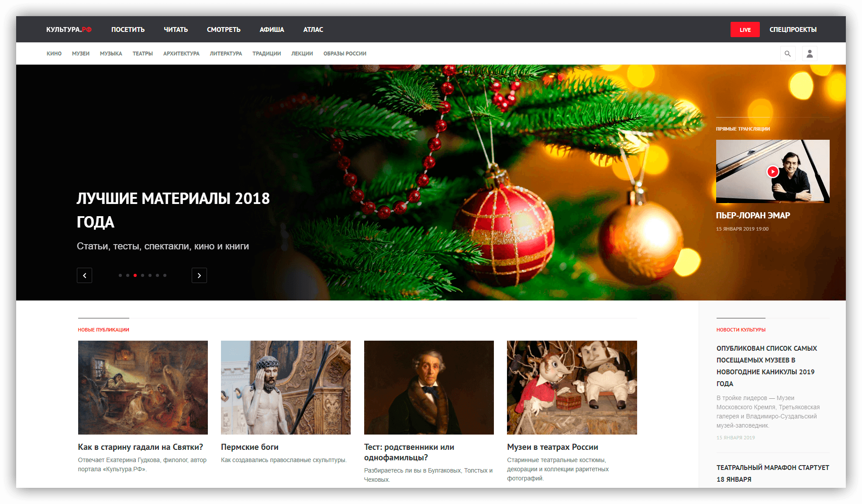Click news date 15 января 2019
Viewport: 862px width, 504px height.
736,438
